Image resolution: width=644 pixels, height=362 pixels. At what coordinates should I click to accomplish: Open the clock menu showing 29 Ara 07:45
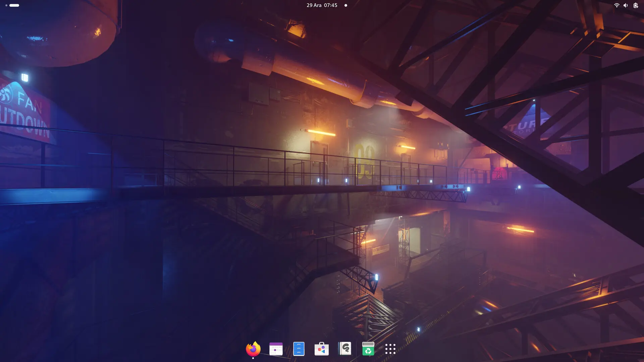tap(322, 5)
